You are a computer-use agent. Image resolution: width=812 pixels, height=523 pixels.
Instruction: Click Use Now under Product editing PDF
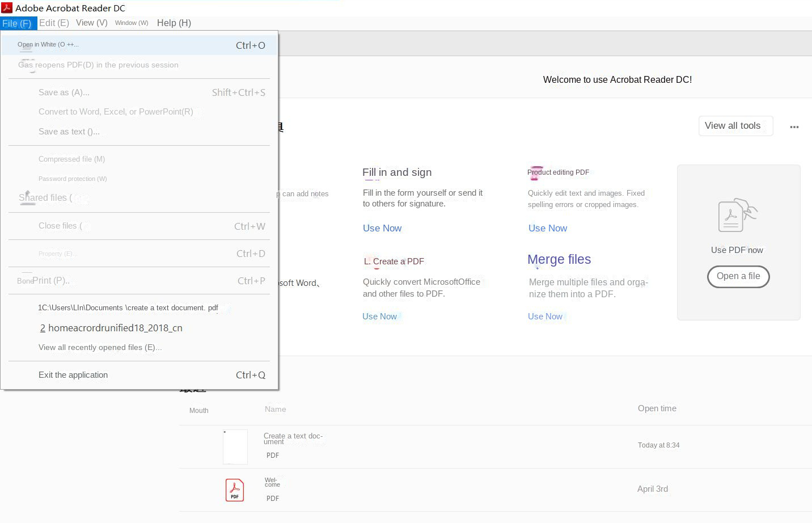click(548, 228)
